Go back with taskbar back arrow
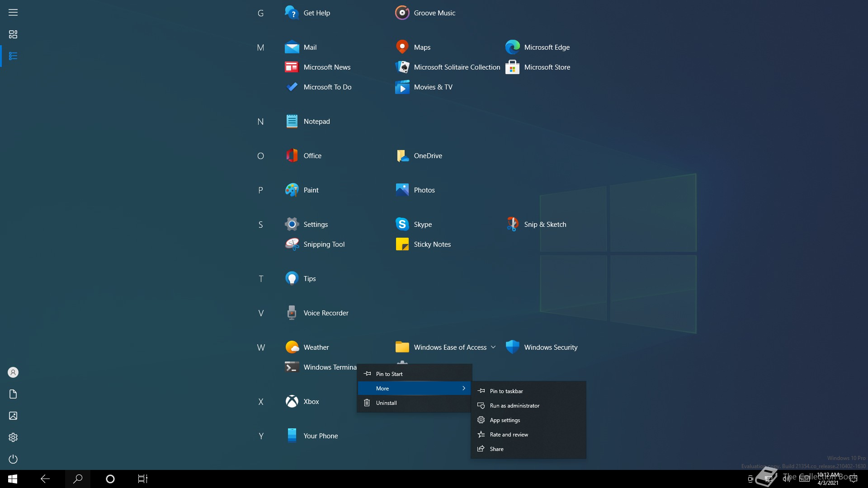The width and height of the screenshot is (868, 488). pyautogui.click(x=45, y=479)
